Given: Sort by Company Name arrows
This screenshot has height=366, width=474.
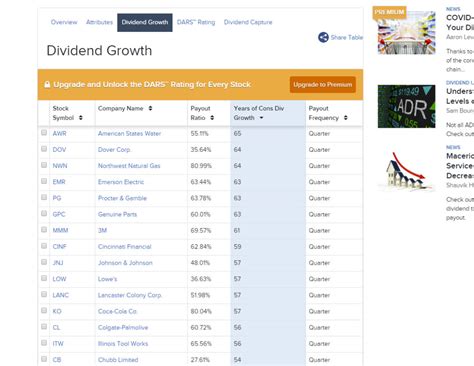Looking at the screenshot, I should [150, 108].
